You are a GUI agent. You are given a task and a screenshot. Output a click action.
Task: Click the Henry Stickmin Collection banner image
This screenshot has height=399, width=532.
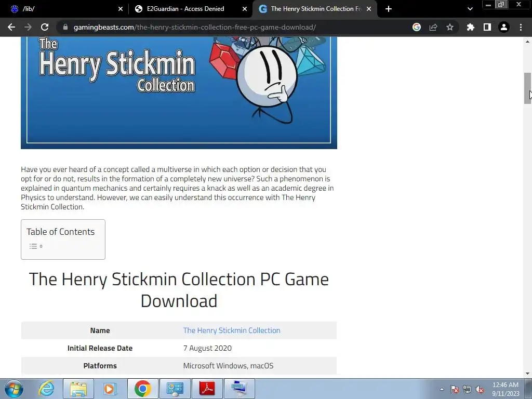pos(179,92)
